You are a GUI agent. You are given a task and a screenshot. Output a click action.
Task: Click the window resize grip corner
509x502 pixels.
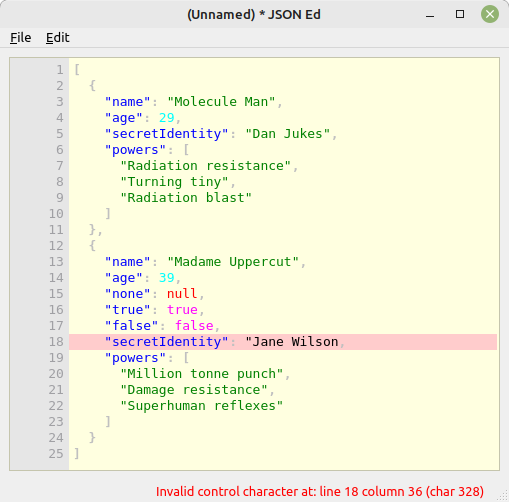click(503, 496)
